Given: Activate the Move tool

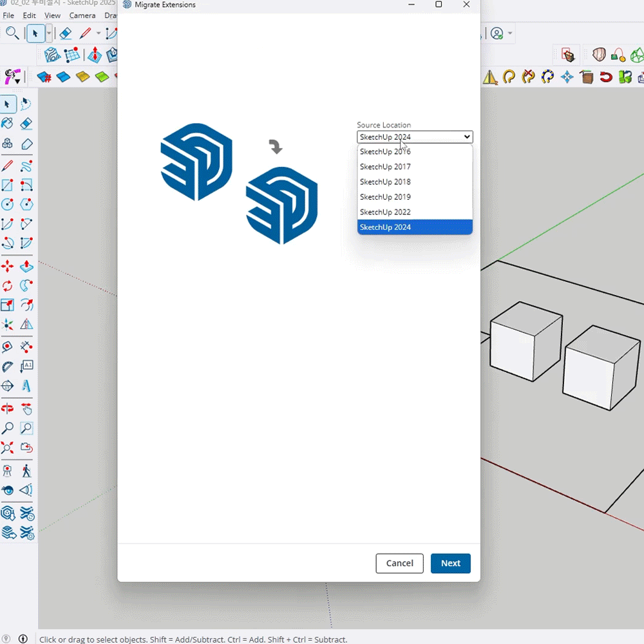Looking at the screenshot, I should pos(7,266).
